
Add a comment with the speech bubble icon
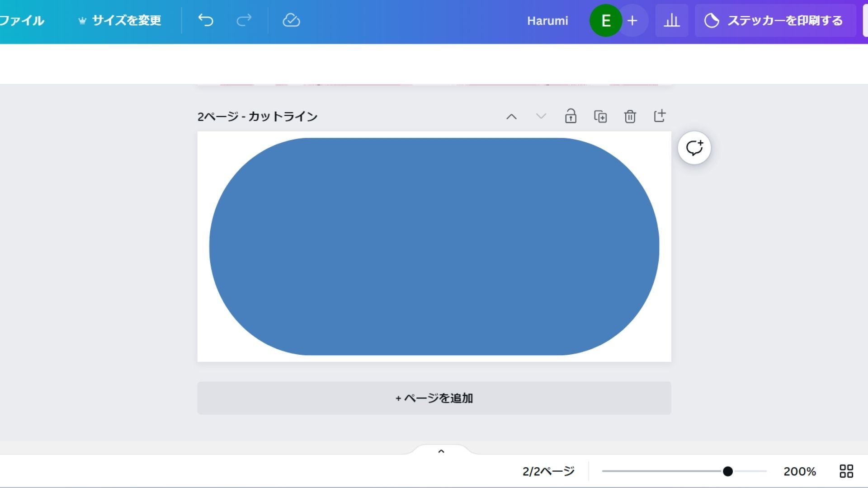694,148
